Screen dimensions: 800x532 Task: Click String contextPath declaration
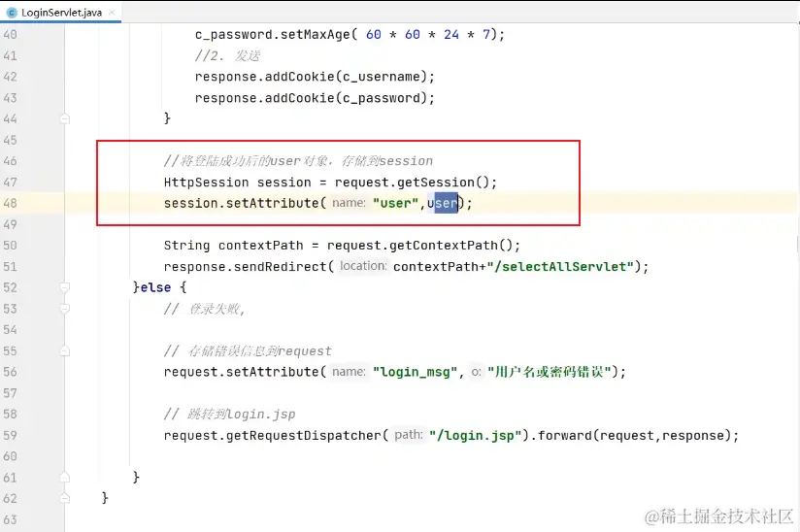[x=233, y=246]
